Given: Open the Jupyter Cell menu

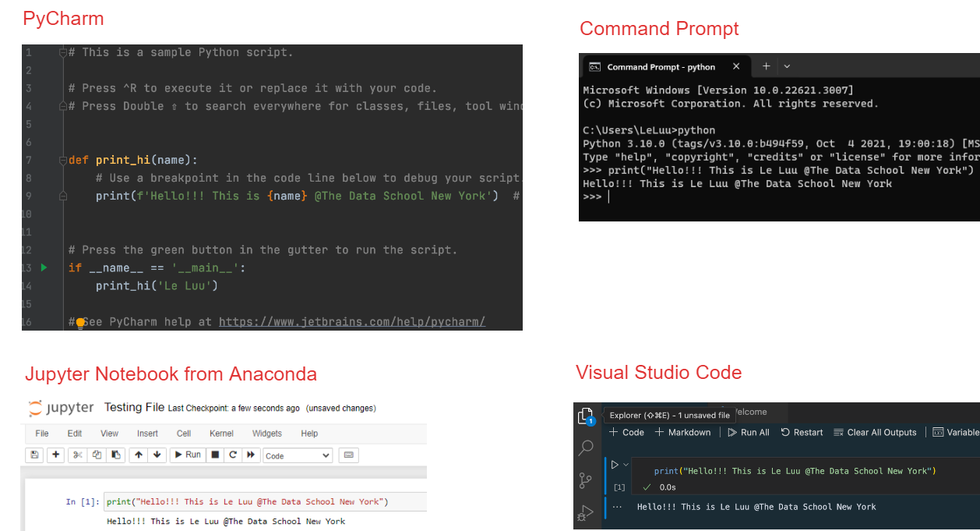Looking at the screenshot, I should tap(184, 434).
